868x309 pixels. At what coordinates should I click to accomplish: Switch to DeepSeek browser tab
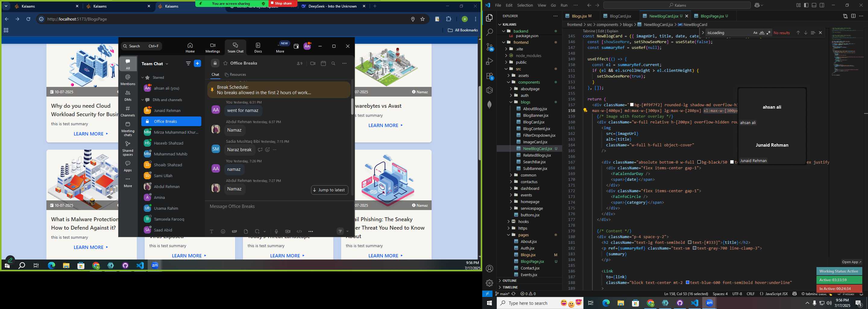(x=333, y=6)
